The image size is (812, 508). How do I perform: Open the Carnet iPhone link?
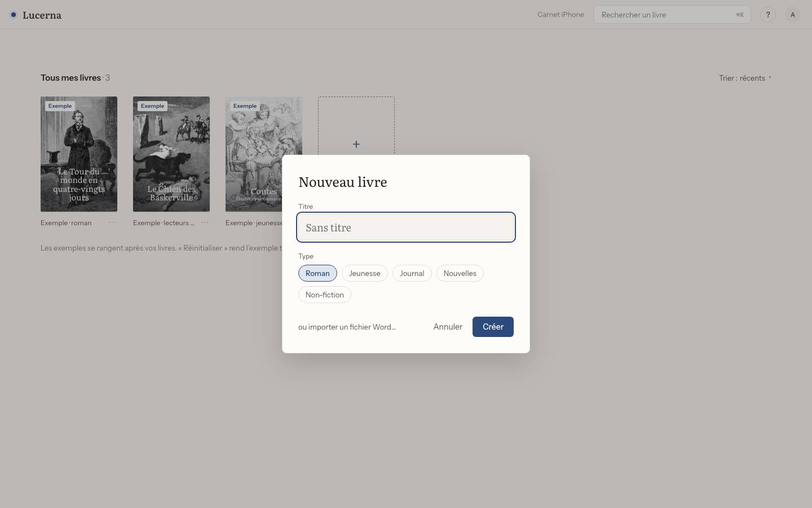pos(561,15)
